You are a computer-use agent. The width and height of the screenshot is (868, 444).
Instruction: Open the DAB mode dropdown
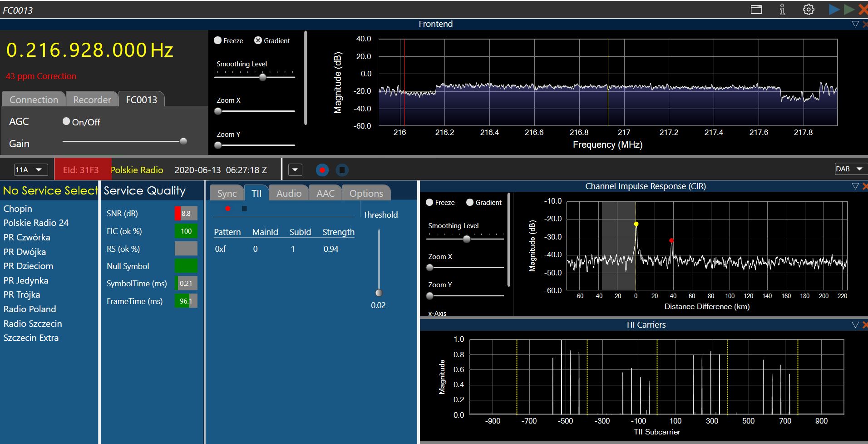tap(850, 169)
